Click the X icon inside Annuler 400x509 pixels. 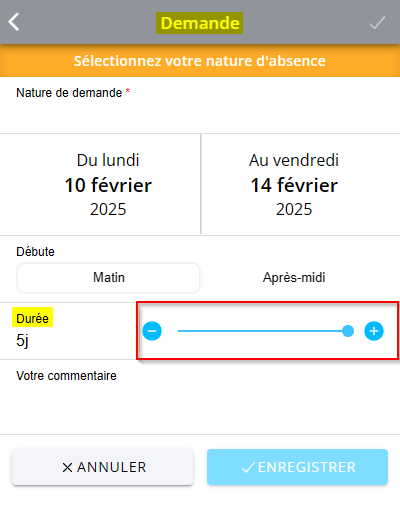click(x=67, y=467)
